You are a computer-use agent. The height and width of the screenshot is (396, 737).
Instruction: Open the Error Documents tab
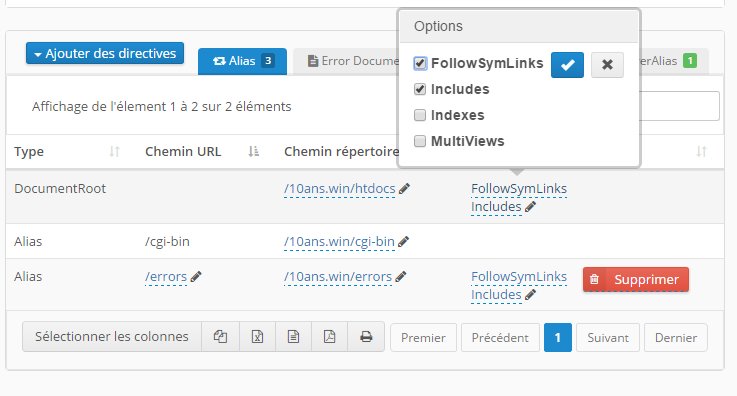point(346,61)
